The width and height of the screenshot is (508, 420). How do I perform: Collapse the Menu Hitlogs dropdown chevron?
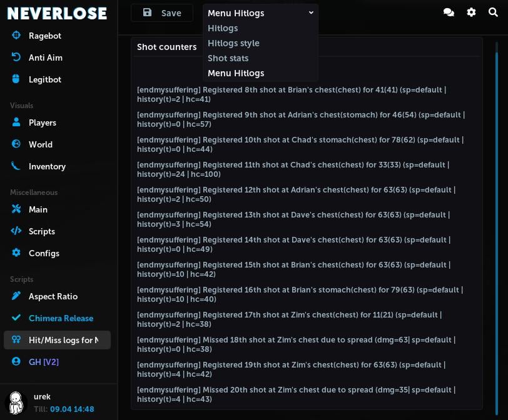[x=311, y=12]
